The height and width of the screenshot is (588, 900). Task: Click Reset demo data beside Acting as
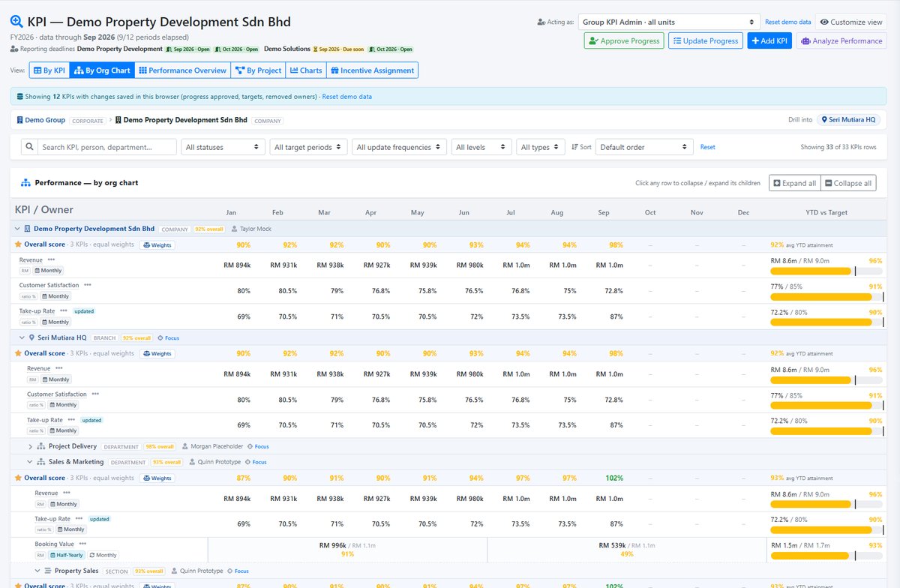pyautogui.click(x=787, y=22)
